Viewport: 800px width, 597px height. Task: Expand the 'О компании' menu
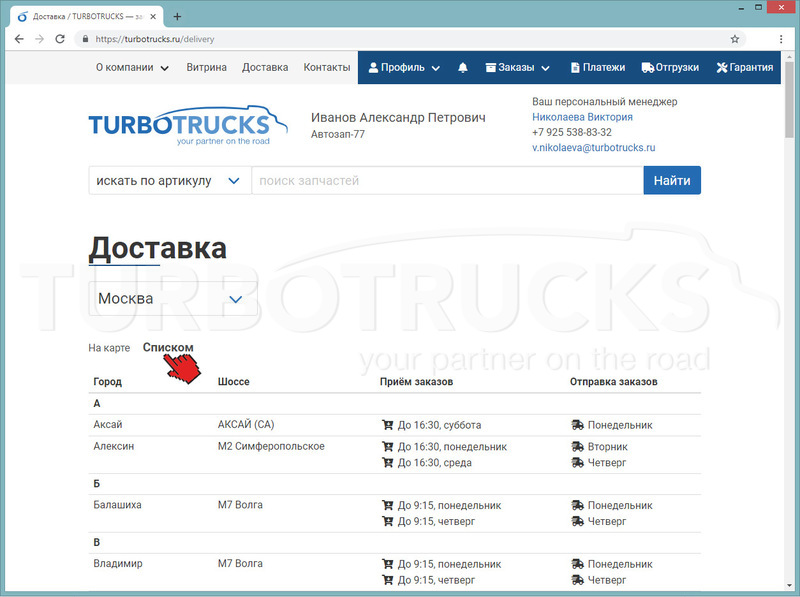(x=132, y=67)
